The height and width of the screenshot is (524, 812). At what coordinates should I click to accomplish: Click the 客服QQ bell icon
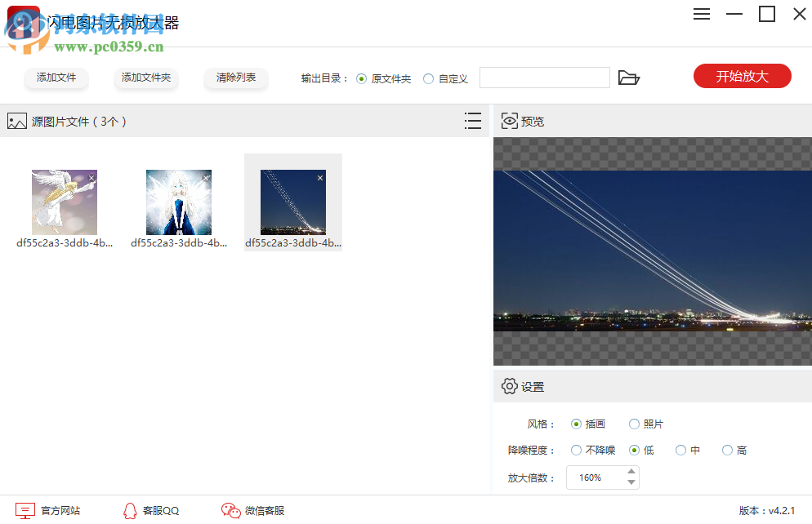click(131, 510)
